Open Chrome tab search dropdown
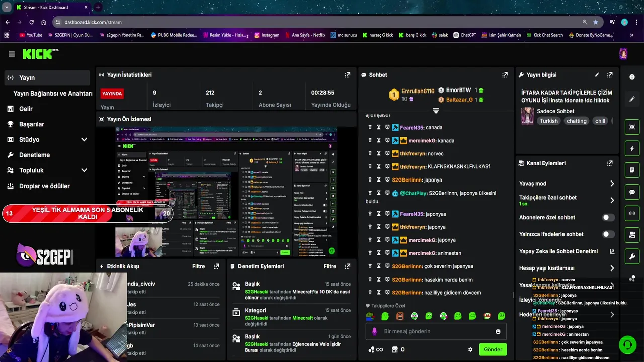644x362 pixels. [7, 7]
